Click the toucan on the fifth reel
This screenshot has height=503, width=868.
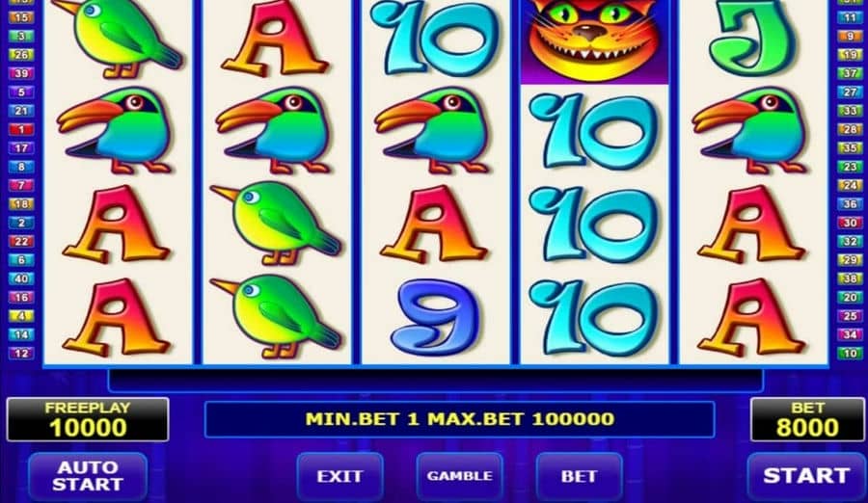[x=753, y=132]
